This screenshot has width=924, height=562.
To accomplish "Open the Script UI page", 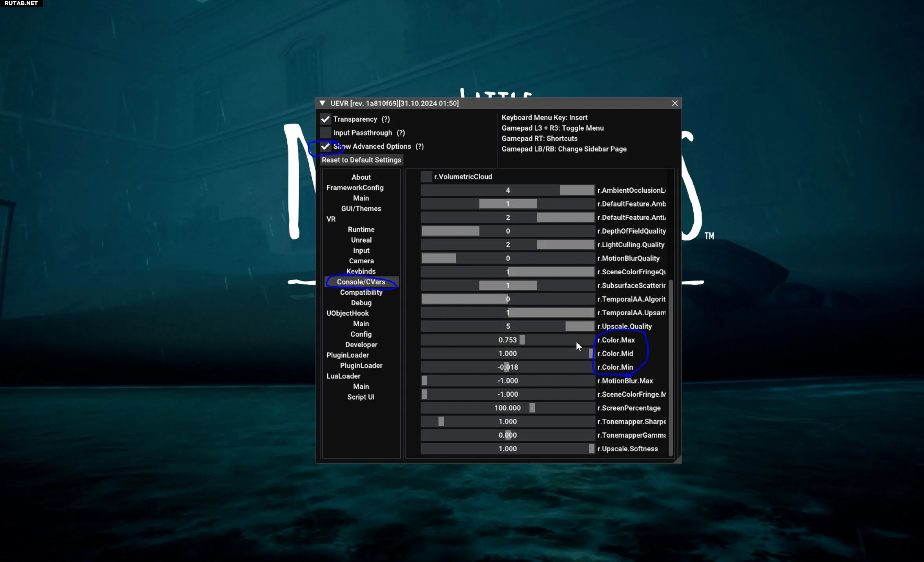I will pyautogui.click(x=361, y=397).
